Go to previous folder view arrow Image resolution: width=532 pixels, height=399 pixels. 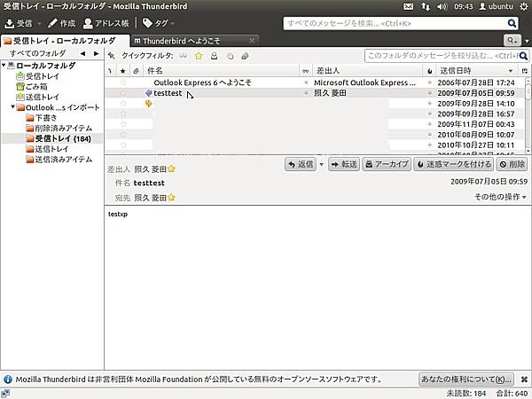click(82, 53)
